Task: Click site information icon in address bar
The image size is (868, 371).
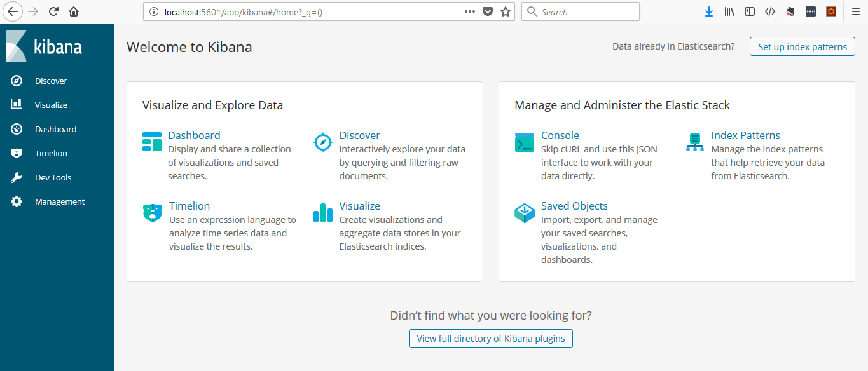Action: pos(153,11)
